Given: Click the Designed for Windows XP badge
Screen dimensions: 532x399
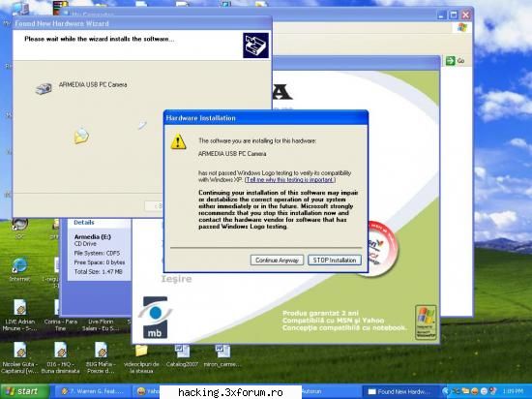Looking at the screenshot, I should [x=426, y=322].
